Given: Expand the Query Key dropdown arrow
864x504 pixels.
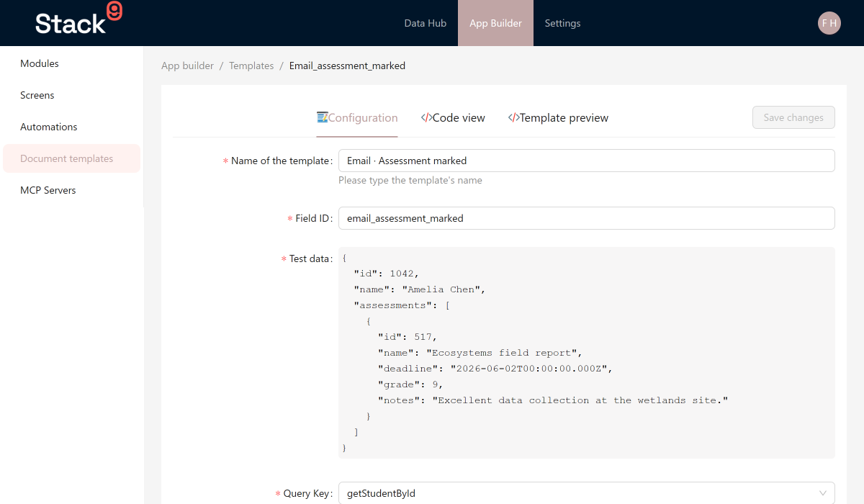Looking at the screenshot, I should coord(823,493).
